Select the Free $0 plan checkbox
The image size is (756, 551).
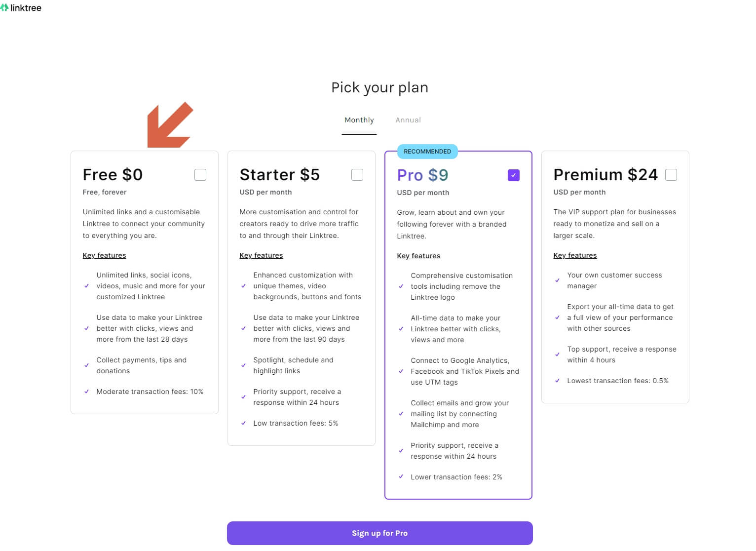(x=200, y=175)
